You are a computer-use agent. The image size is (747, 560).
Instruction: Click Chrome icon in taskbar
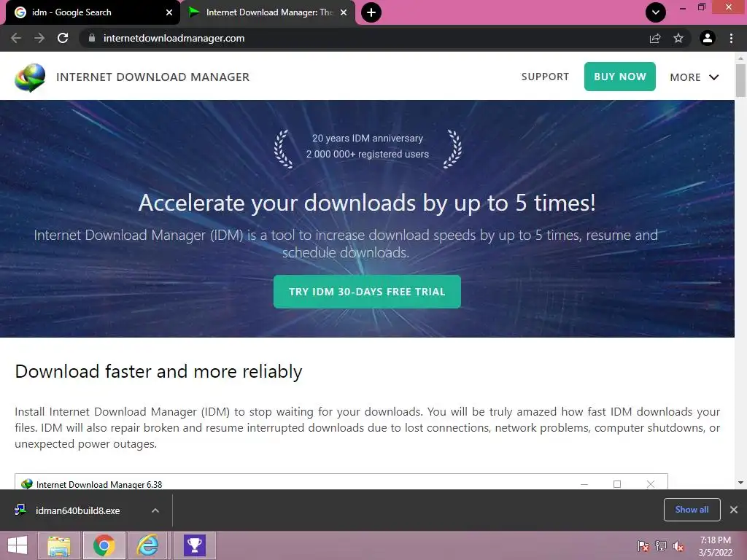coord(104,545)
